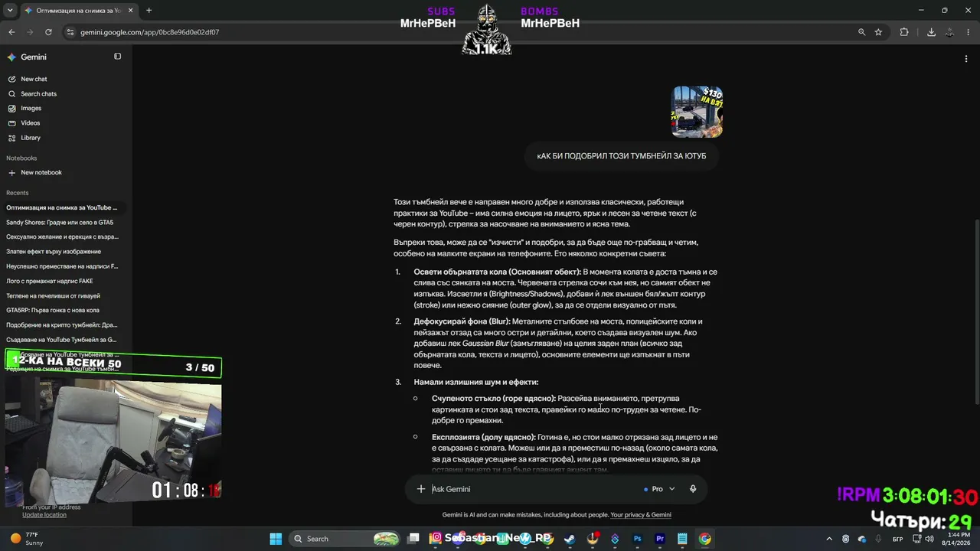
Task: Switch the БГР keyboard language indicator
Action: click(898, 539)
